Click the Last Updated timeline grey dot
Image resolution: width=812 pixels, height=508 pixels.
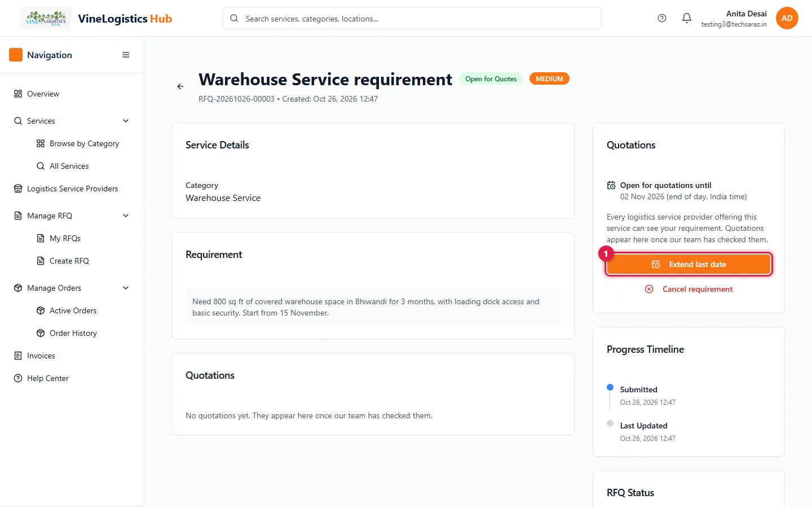(x=610, y=423)
